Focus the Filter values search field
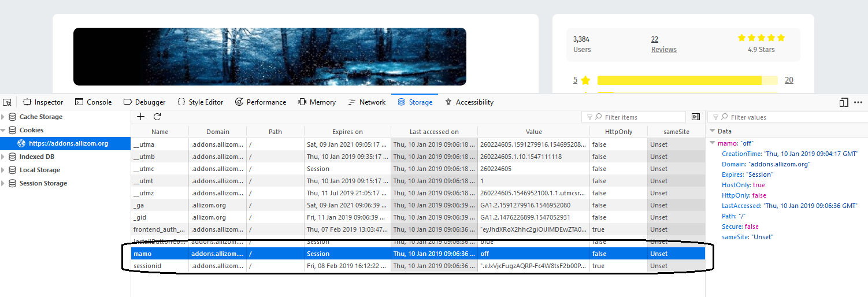The image size is (868, 297). coord(787,117)
